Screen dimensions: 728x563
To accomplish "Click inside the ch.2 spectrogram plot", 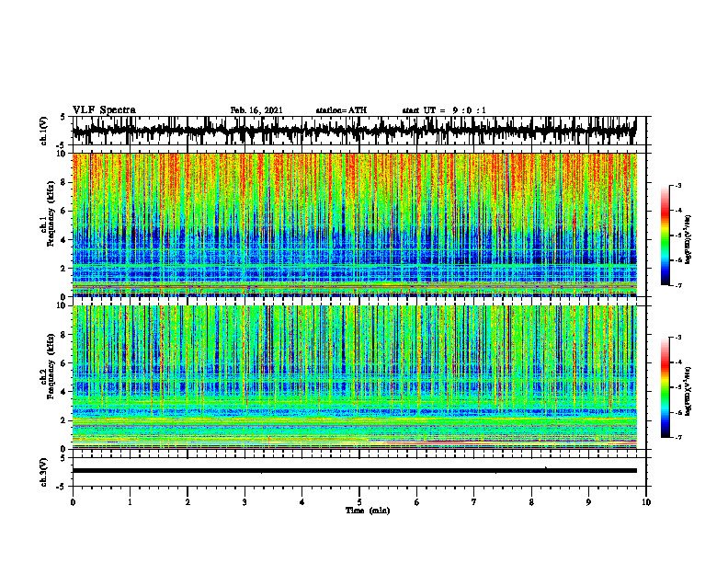I will 354,377.
